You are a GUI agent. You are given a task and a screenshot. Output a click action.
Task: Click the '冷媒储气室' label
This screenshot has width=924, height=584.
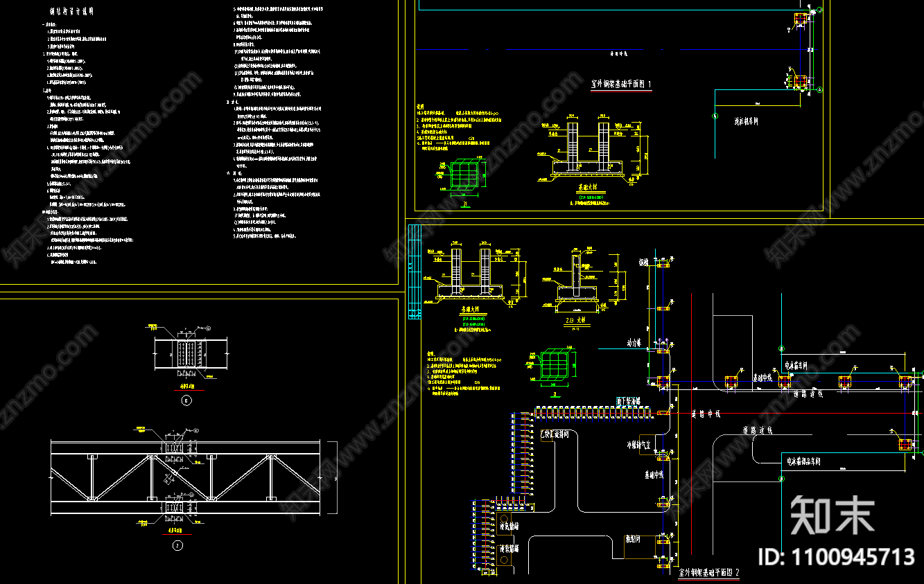point(637,446)
